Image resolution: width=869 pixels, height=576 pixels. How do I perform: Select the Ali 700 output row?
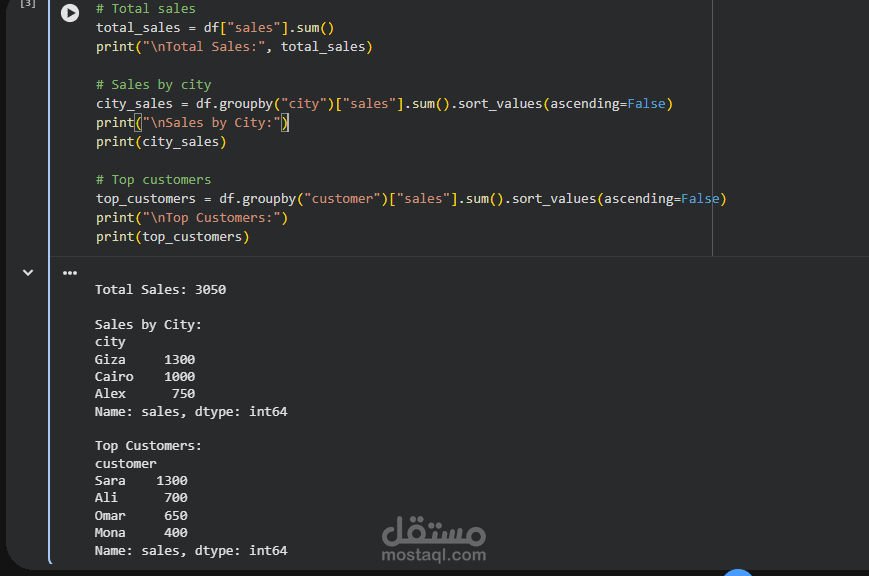tap(141, 498)
